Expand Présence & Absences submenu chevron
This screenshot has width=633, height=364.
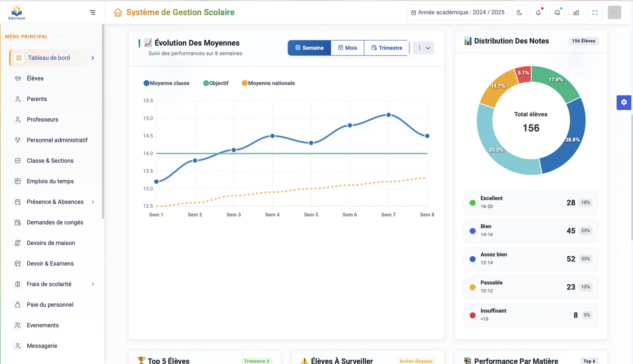tap(93, 202)
